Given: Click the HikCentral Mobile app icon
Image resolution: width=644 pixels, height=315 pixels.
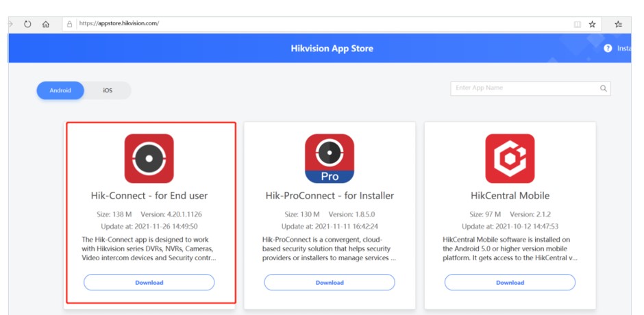Looking at the screenshot, I should (x=510, y=158).
